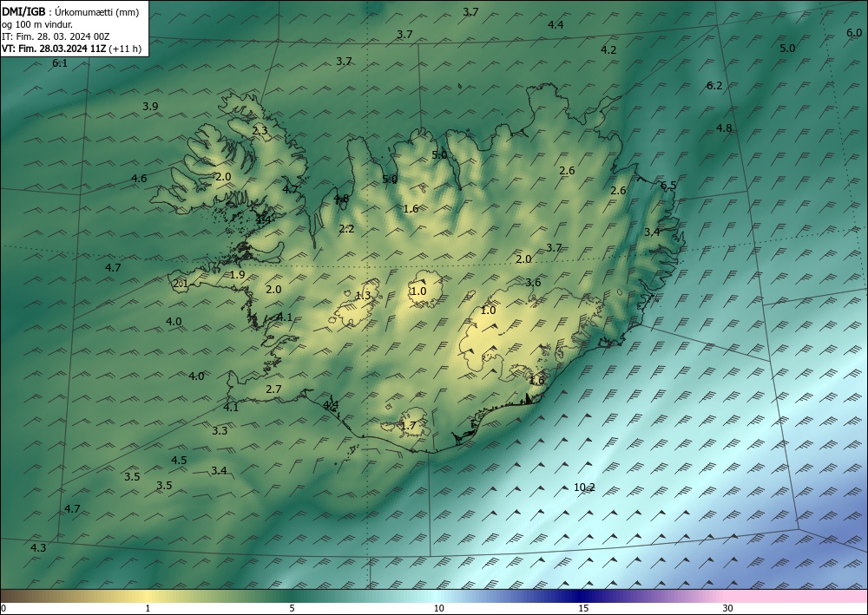This screenshot has height=615, width=868.
Task: Click the 4.2 value on the map
Action: [x=608, y=49]
